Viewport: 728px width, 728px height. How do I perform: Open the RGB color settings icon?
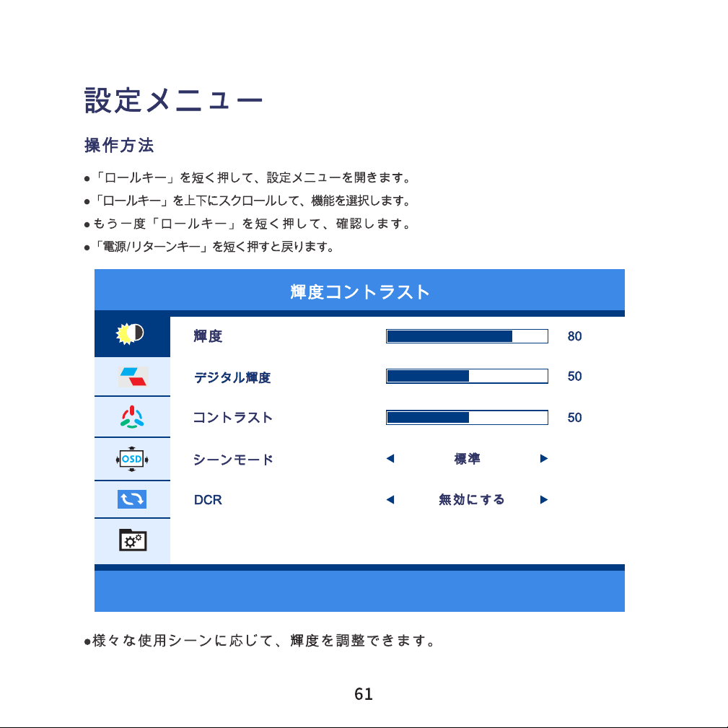coord(132,417)
